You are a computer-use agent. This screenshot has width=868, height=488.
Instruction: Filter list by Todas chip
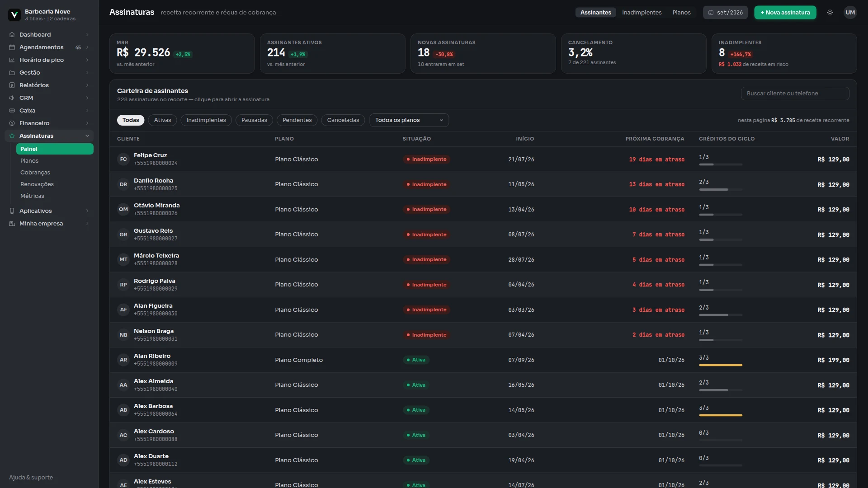131,120
